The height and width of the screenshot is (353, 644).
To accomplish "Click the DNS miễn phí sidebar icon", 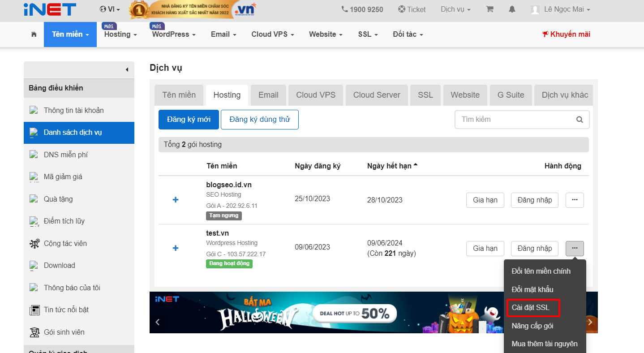I will click(34, 155).
